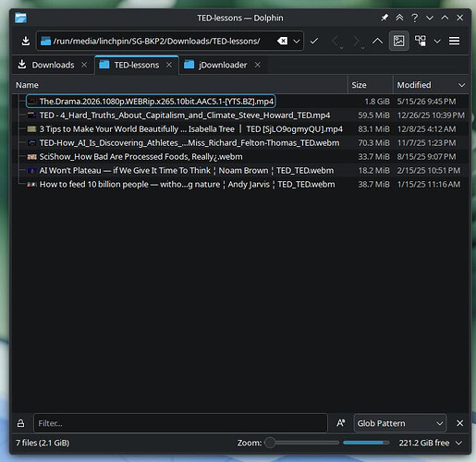Click thumbnail icon of The.Drama.2026 file

[x=32, y=102]
